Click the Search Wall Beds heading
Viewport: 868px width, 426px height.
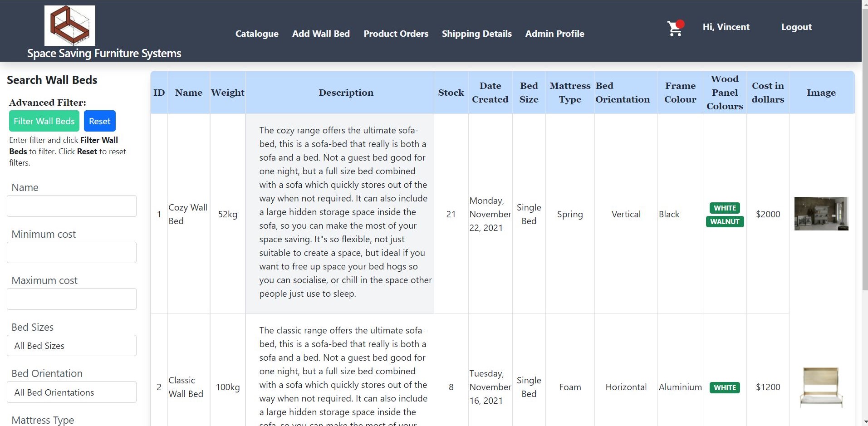(x=52, y=80)
